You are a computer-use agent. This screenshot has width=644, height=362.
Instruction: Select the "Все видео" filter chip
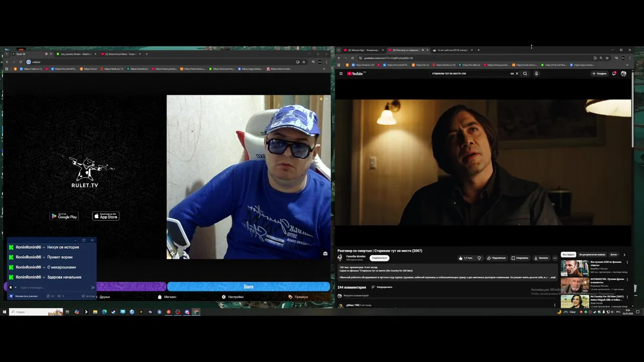569,254
